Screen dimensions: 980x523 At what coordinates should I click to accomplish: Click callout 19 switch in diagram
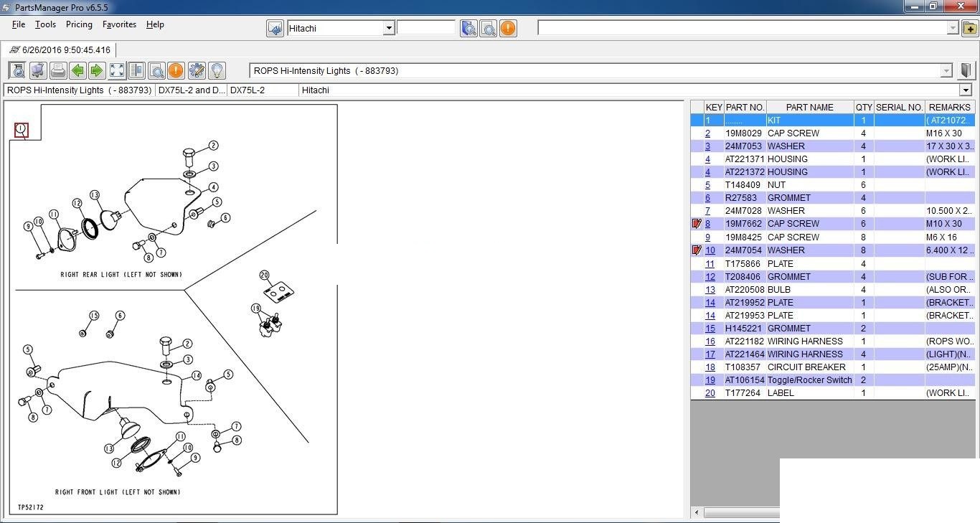(x=270, y=325)
